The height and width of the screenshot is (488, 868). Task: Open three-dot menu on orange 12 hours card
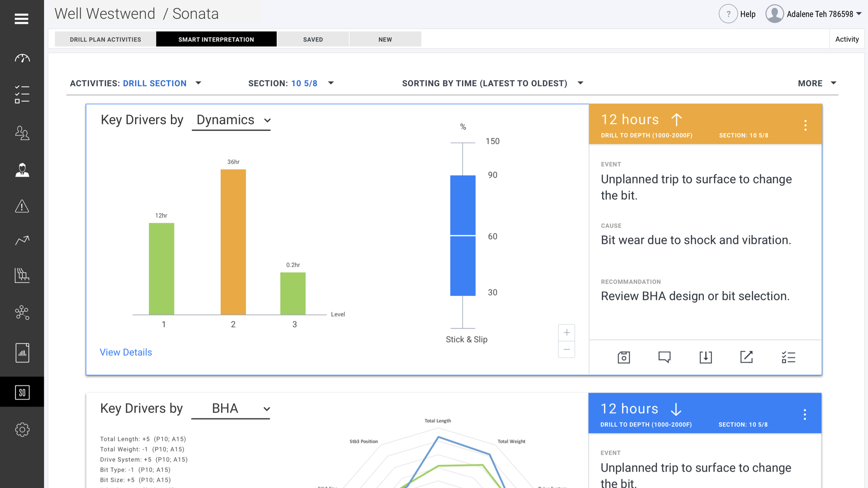tap(805, 125)
